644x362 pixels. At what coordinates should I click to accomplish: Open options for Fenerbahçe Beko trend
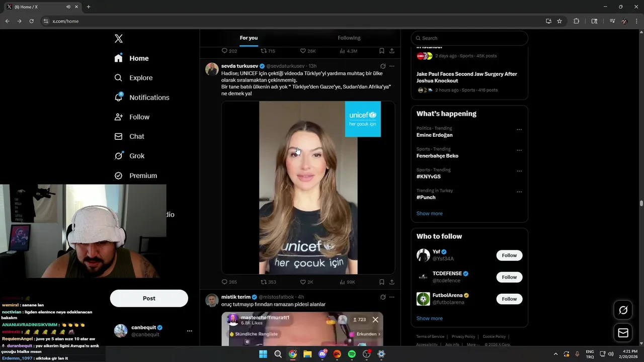pyautogui.click(x=519, y=150)
